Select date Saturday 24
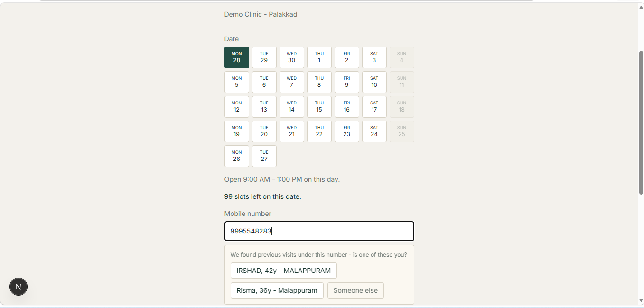644x308 pixels. (374, 131)
